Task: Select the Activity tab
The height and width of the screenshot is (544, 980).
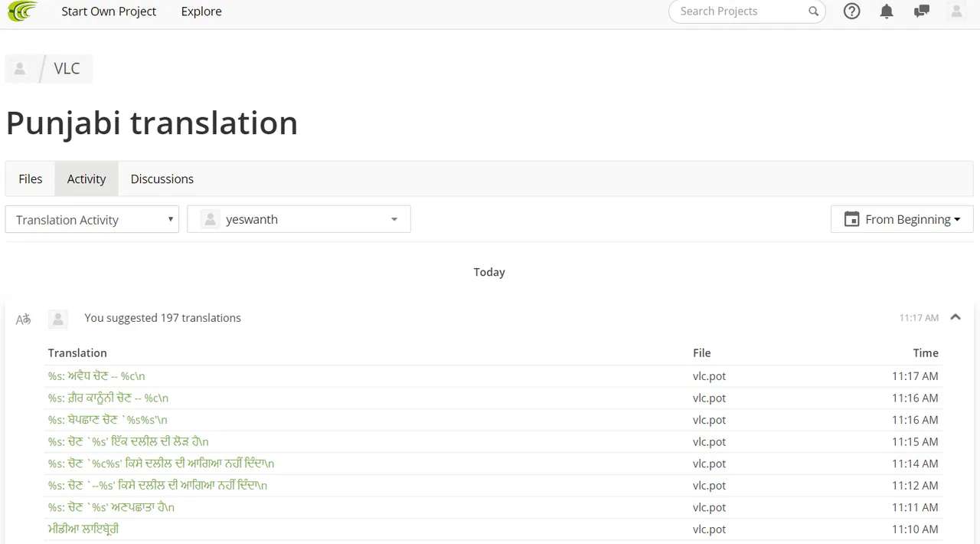Action: [x=87, y=179]
